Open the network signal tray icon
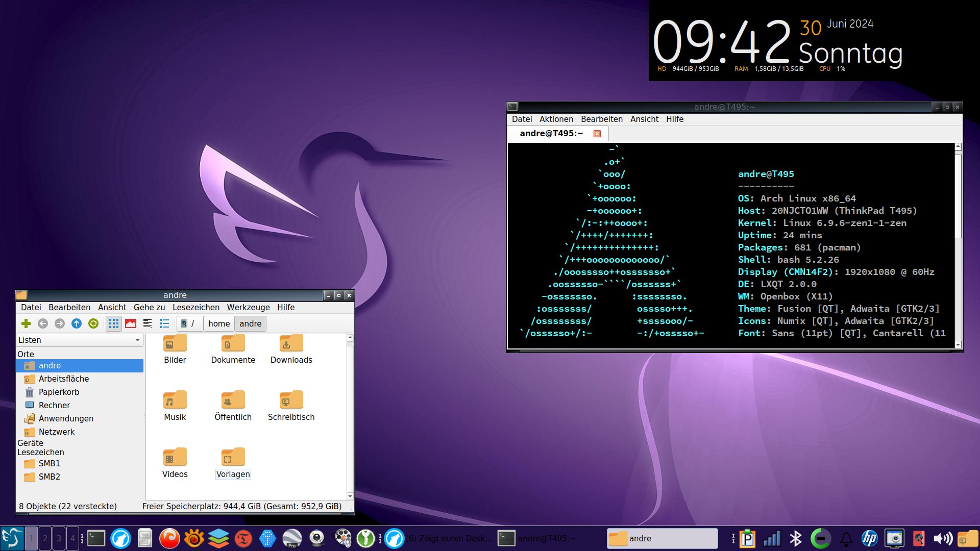 coord(772,538)
